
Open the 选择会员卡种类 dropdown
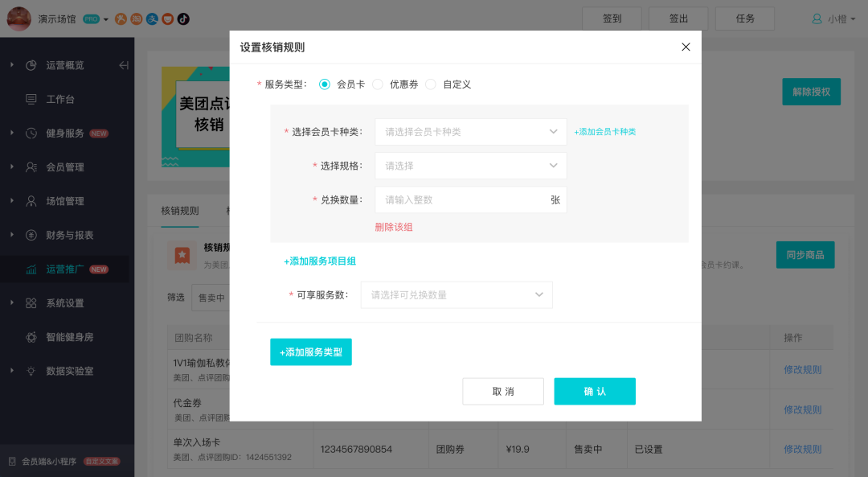(x=470, y=132)
